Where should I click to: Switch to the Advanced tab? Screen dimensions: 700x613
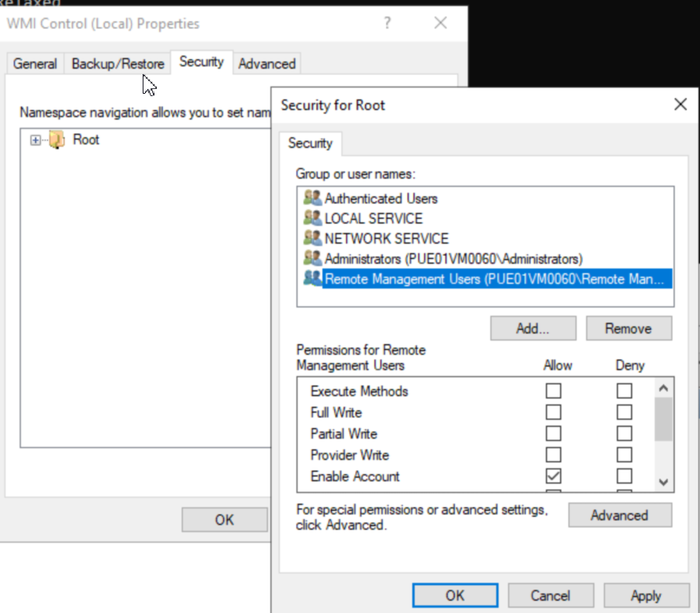(266, 63)
